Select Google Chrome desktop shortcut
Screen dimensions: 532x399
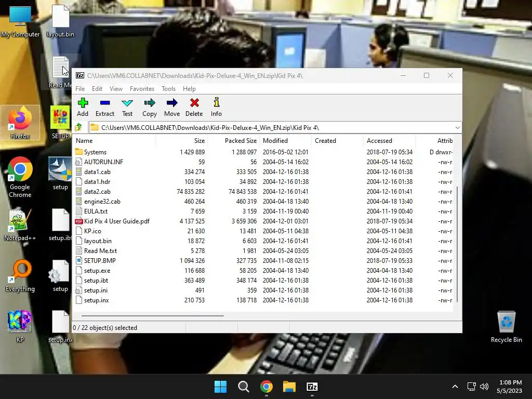coord(20,177)
